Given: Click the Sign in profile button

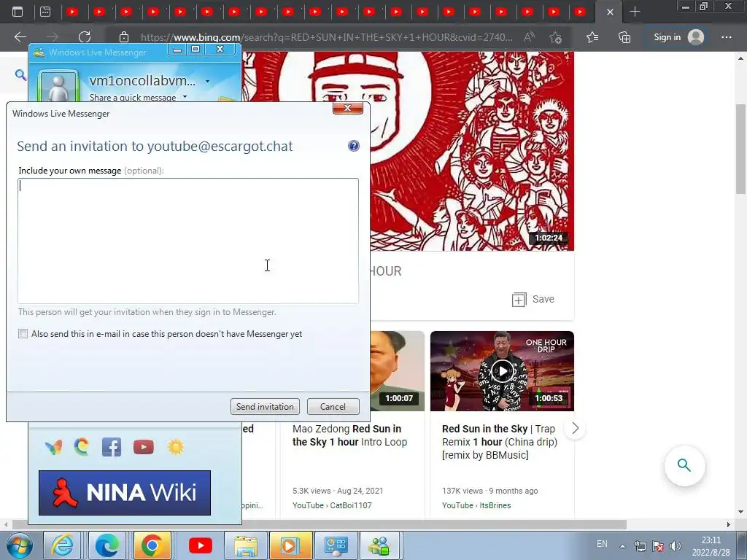Looking at the screenshot, I should [678, 37].
